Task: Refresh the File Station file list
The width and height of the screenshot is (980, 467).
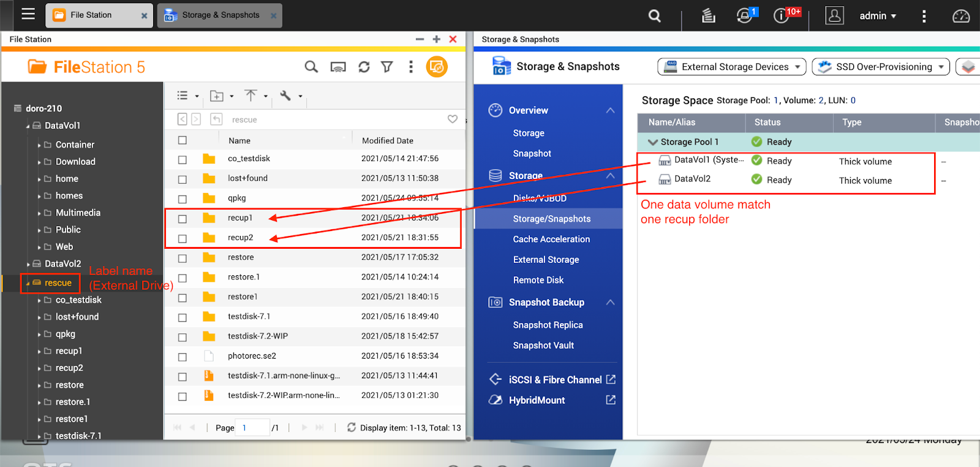Action: (x=364, y=67)
